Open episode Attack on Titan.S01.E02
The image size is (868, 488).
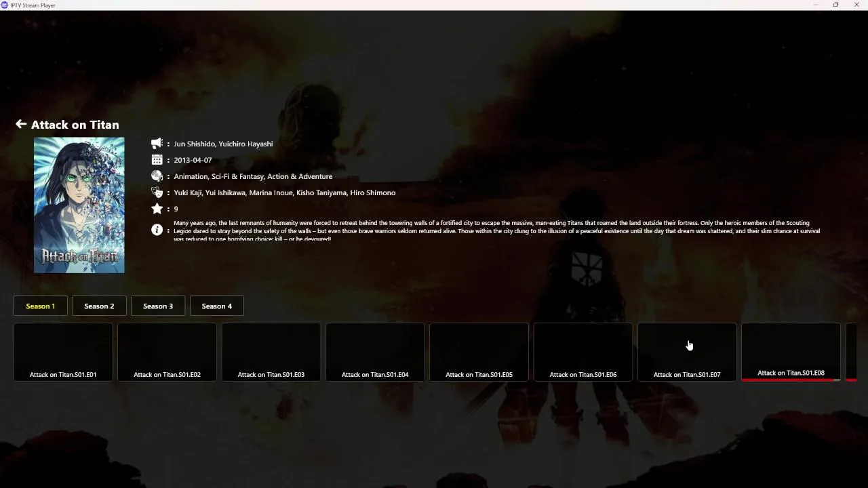click(x=167, y=352)
